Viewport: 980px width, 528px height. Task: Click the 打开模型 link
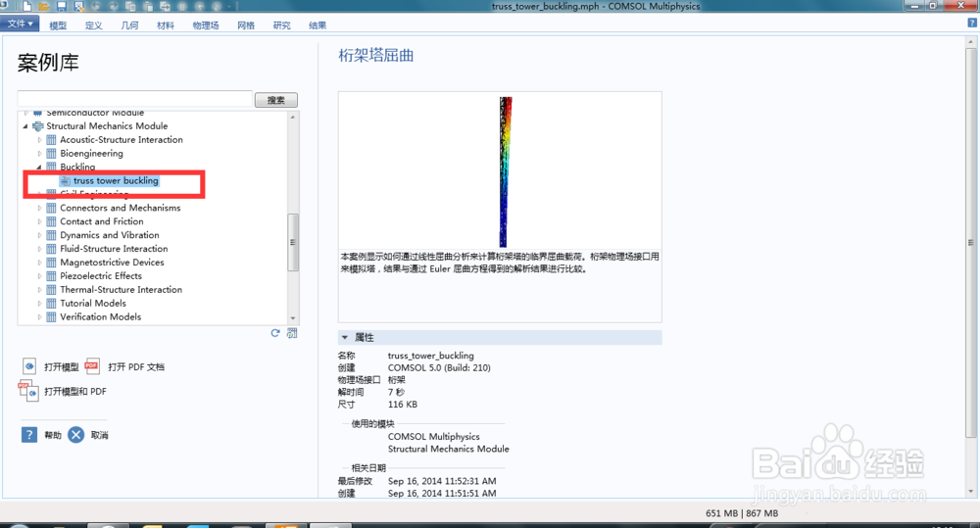pos(61,366)
